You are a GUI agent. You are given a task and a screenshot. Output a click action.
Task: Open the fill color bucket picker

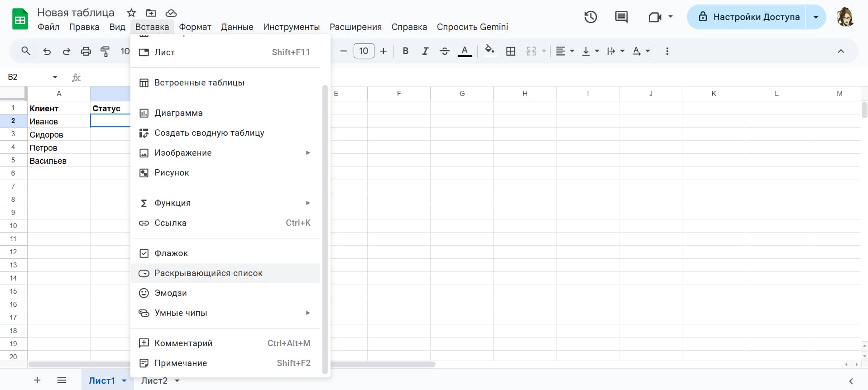pyautogui.click(x=489, y=51)
